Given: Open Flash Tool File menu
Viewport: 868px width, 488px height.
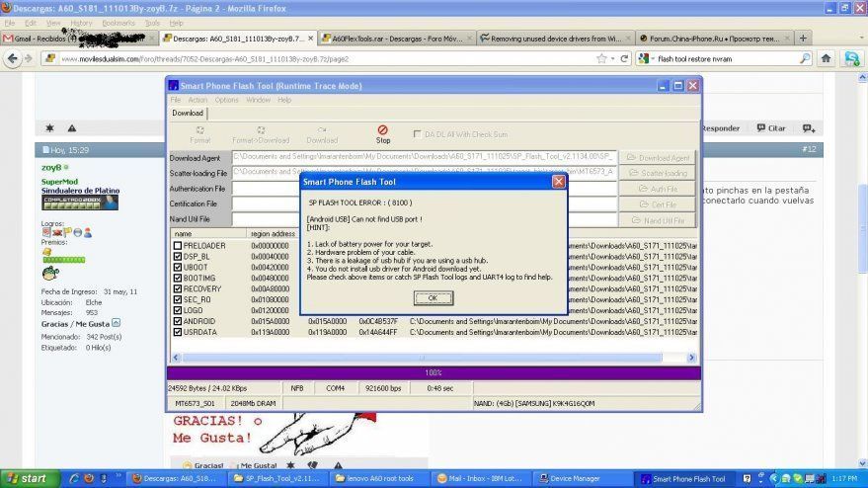Looking at the screenshot, I should pos(176,100).
